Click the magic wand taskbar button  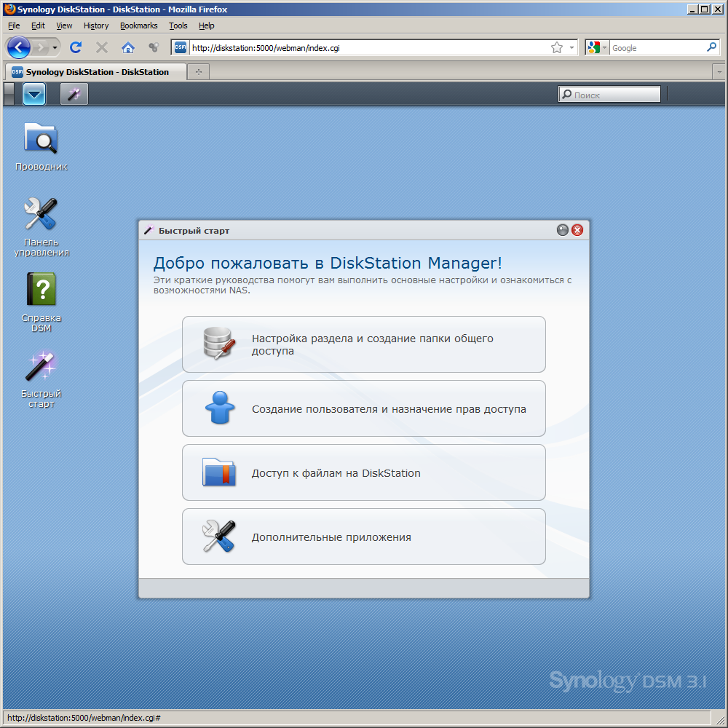pos(74,94)
